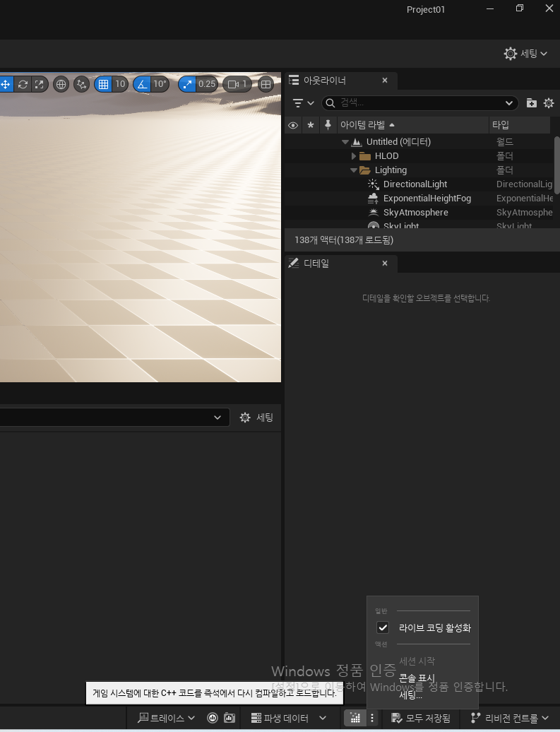
Task: Select the translate (move) transform tool
Action: (x=6, y=85)
